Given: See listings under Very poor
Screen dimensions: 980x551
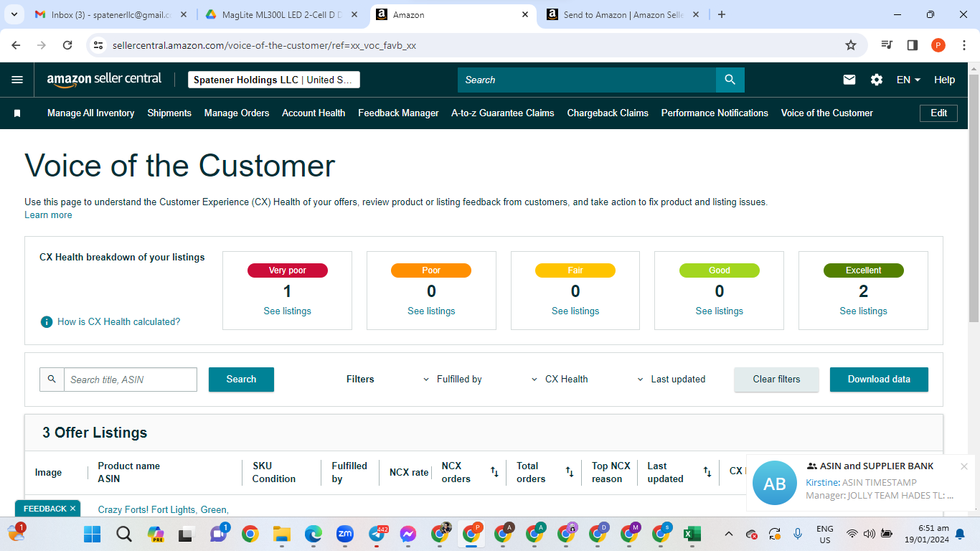Looking at the screenshot, I should point(287,311).
